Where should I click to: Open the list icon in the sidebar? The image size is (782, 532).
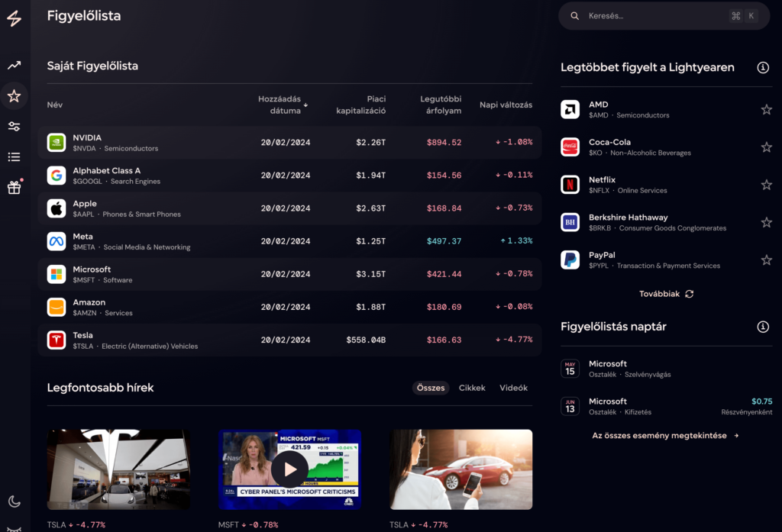point(14,157)
